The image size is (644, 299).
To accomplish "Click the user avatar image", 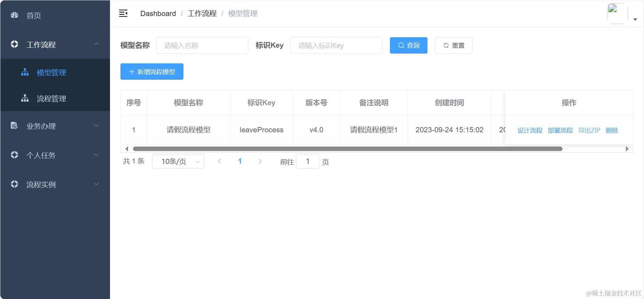I will [x=617, y=14].
